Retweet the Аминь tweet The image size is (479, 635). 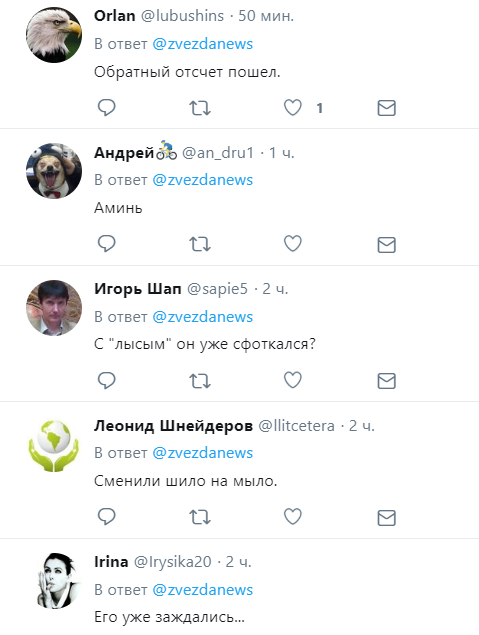coord(200,244)
